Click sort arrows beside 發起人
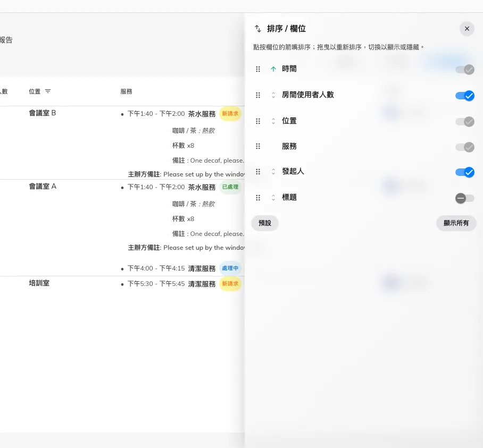The height and width of the screenshot is (448, 483). [273, 172]
